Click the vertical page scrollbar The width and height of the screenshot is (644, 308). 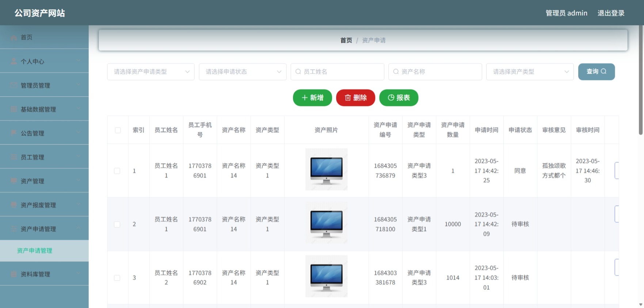[641, 80]
